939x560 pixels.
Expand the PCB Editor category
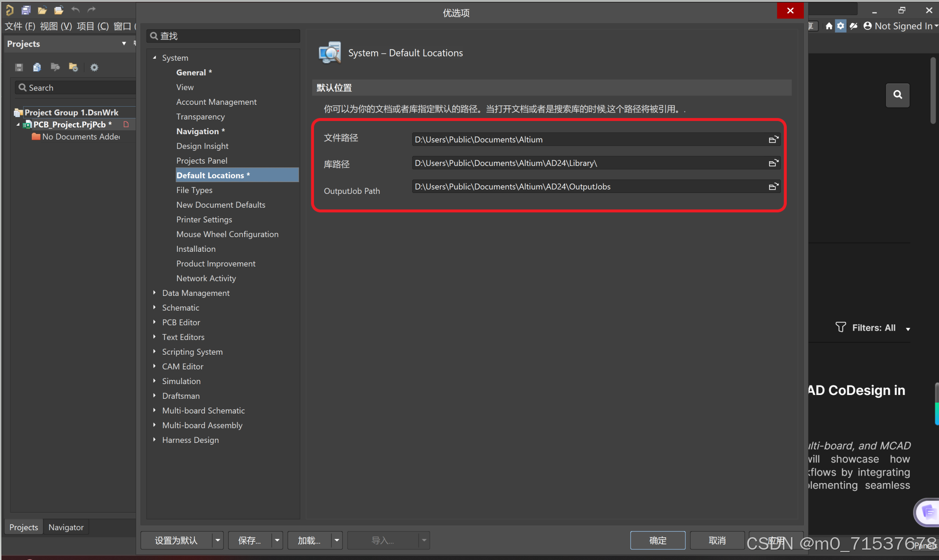pyautogui.click(x=155, y=322)
